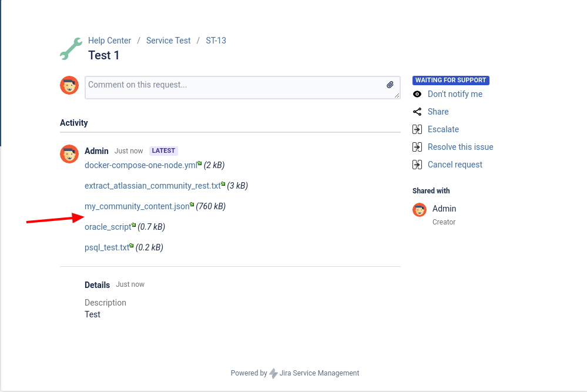Image resolution: width=587 pixels, height=392 pixels.
Task: Click the Test 1 request title
Action: pos(103,55)
